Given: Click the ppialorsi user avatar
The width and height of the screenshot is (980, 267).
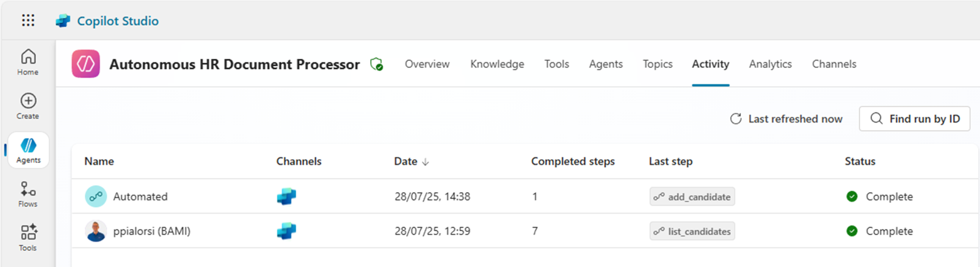Looking at the screenshot, I should [96, 231].
